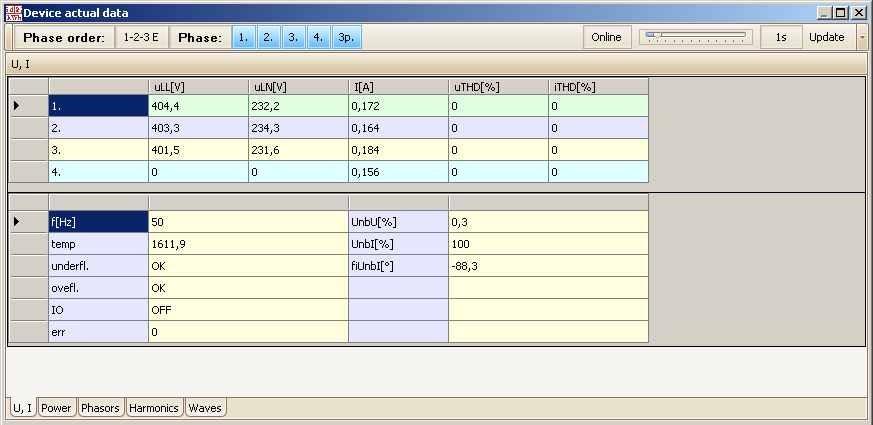873x425 pixels.
Task: Click the 232,2 uLN cell
Action: (x=298, y=106)
